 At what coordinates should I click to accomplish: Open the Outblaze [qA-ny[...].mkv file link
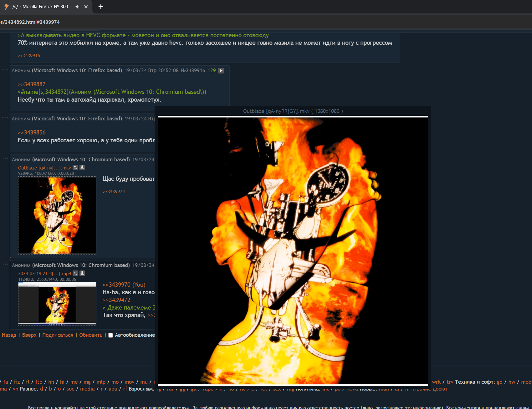(44, 168)
